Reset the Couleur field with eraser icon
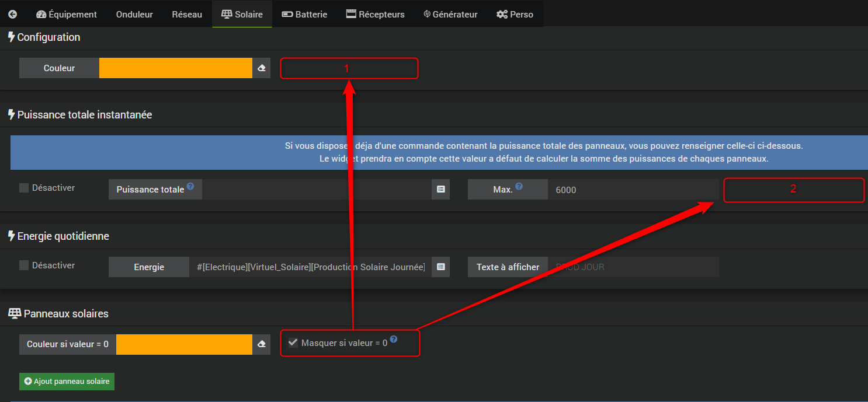868x402 pixels. coord(261,68)
